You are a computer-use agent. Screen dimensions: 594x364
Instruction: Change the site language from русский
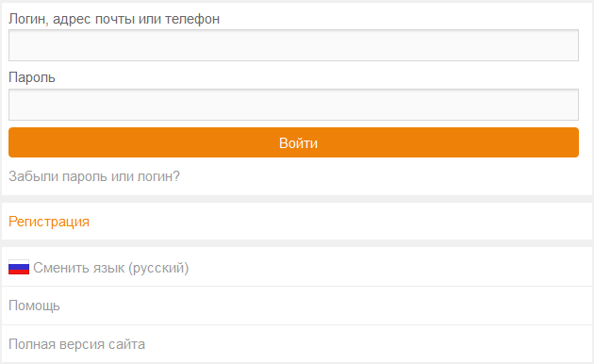[x=111, y=268]
